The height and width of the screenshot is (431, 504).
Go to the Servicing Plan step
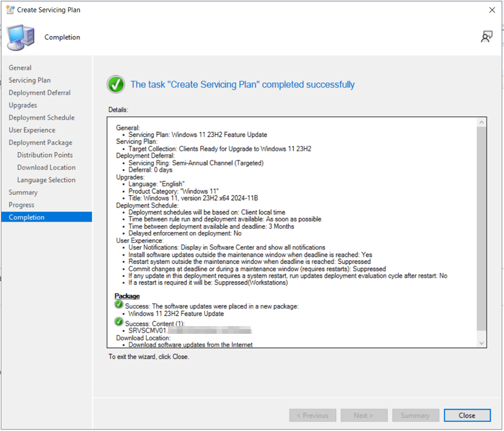pyautogui.click(x=29, y=80)
